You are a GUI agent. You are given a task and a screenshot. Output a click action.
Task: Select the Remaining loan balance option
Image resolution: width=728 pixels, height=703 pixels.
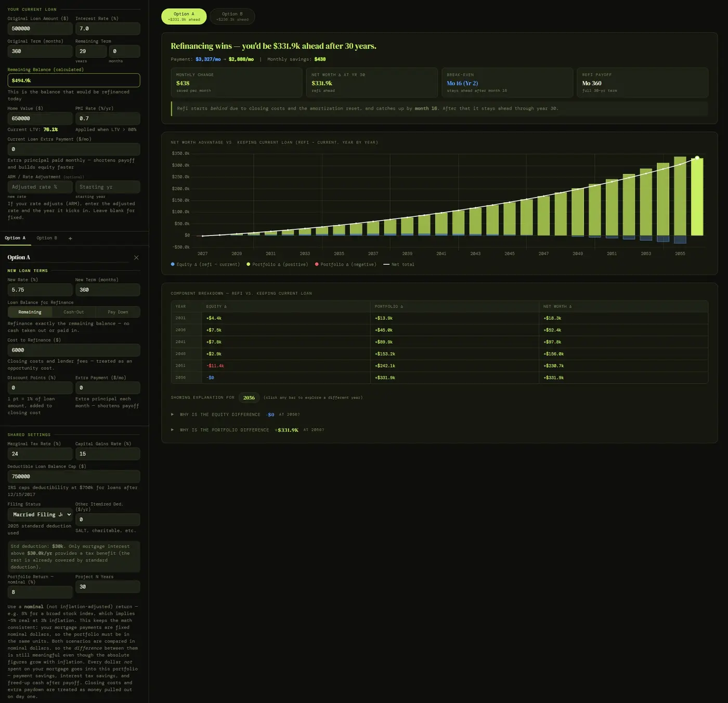(x=30, y=312)
